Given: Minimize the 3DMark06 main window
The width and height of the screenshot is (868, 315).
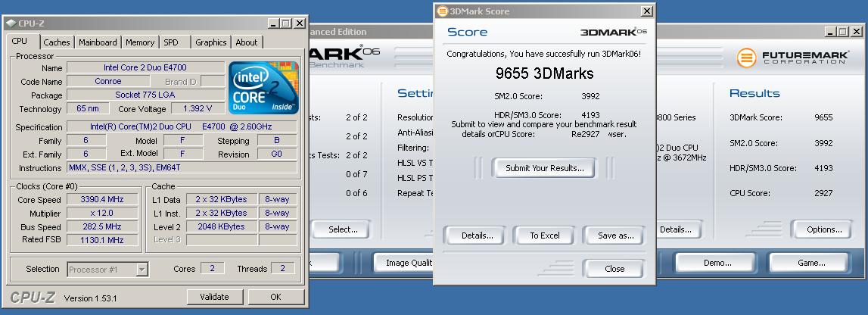Looking at the screenshot, I should [x=830, y=32].
